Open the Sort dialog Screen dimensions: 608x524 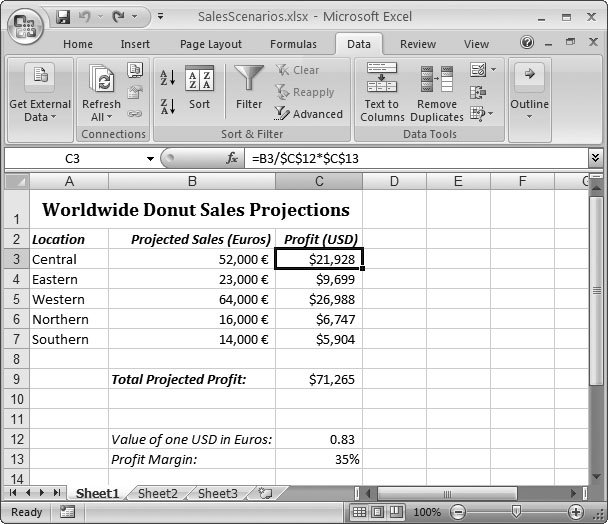[199, 88]
